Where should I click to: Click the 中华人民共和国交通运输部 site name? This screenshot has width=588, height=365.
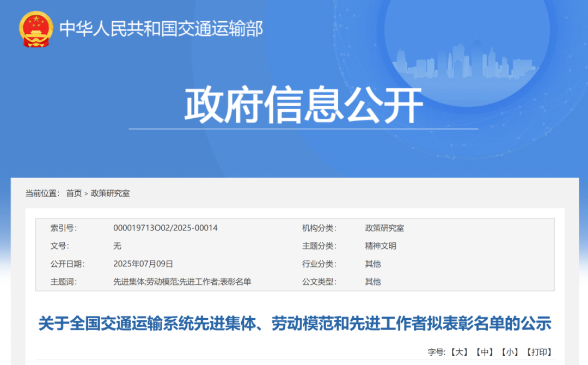162,29
